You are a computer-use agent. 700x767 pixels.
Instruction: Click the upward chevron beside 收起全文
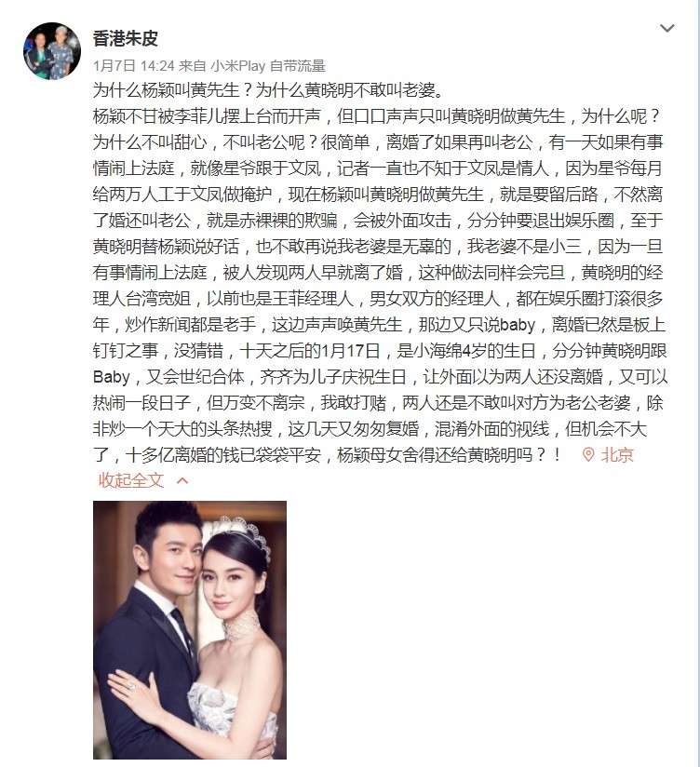(182, 481)
